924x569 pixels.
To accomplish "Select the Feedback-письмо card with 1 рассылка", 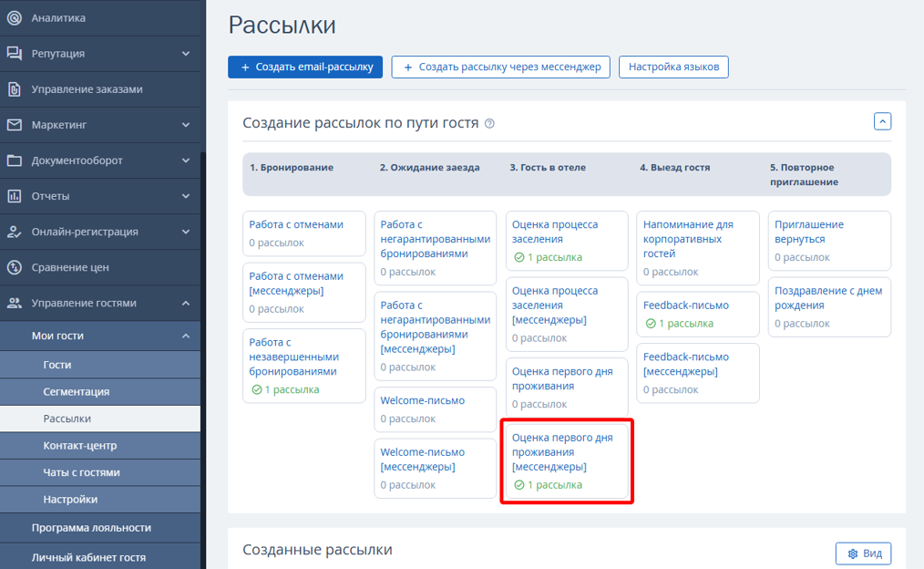I will tap(697, 314).
